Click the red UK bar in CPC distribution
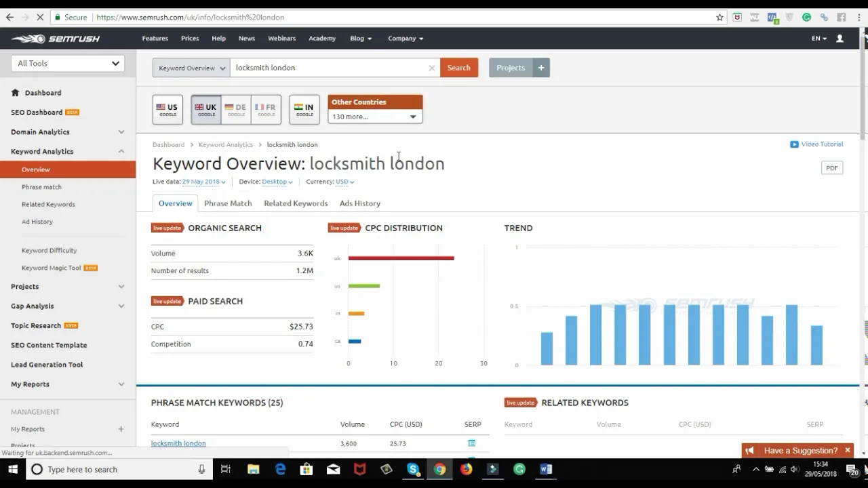Screen dimensions: 868x488 pos(401,258)
